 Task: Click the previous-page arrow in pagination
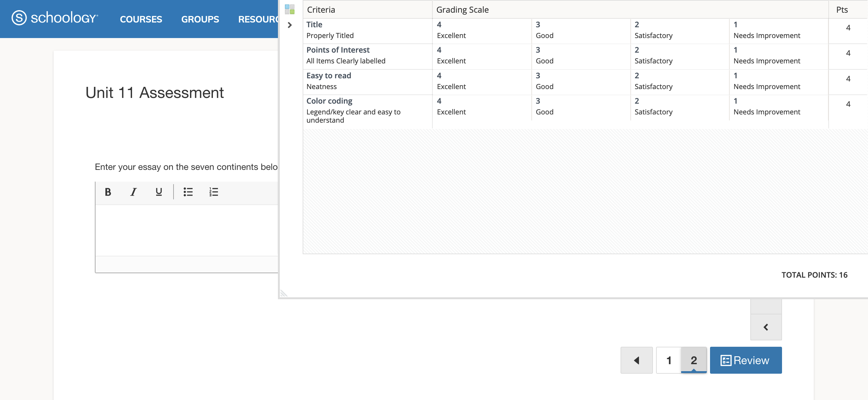636,360
